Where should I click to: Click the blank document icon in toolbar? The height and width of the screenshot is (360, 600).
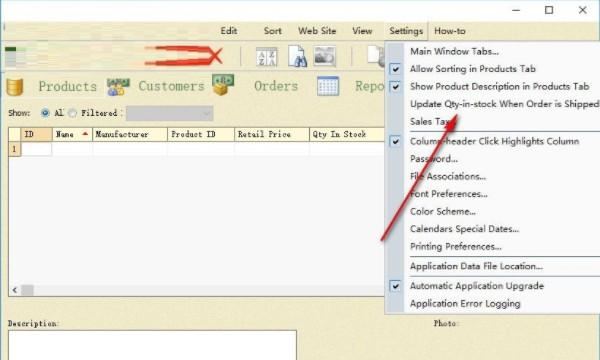point(375,56)
